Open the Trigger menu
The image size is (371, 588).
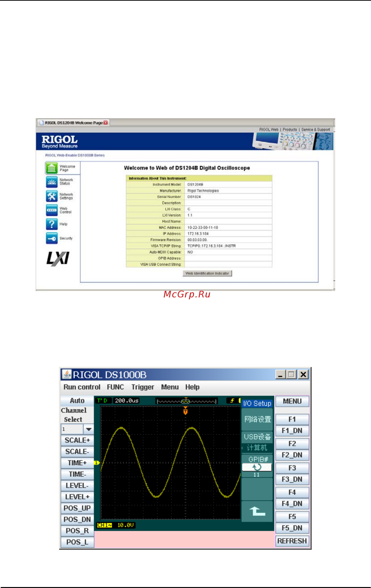coord(143,387)
